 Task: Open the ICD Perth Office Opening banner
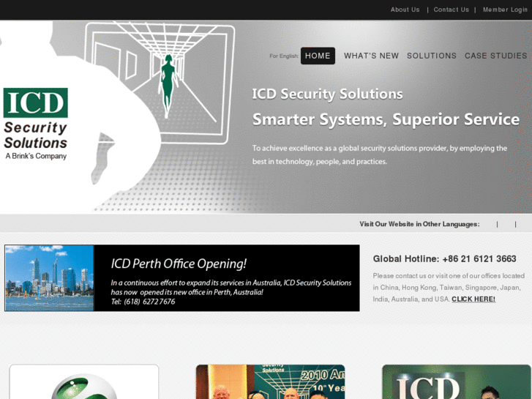pos(182,277)
